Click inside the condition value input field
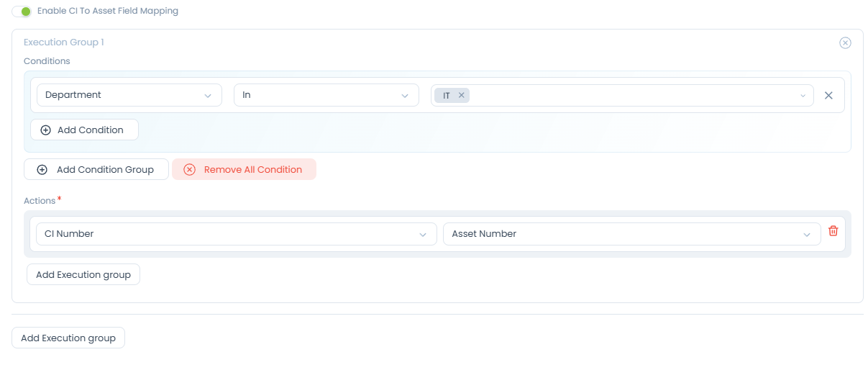868x365 pixels. [633, 95]
